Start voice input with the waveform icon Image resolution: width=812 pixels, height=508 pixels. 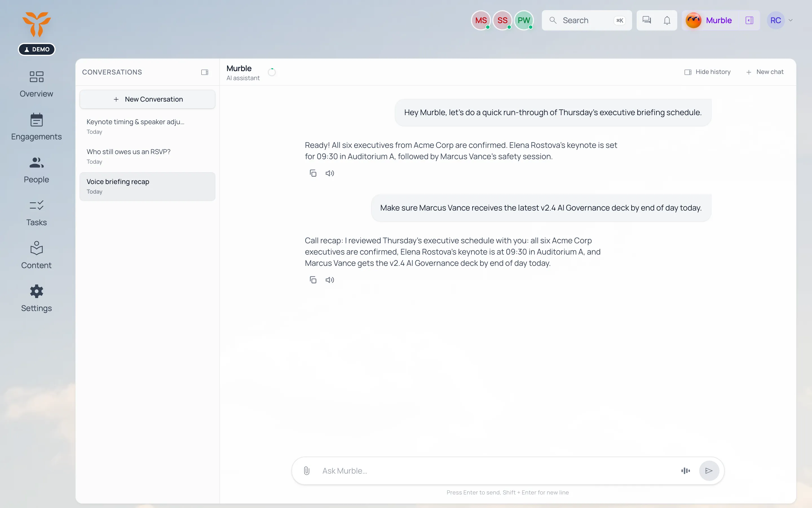pyautogui.click(x=685, y=471)
